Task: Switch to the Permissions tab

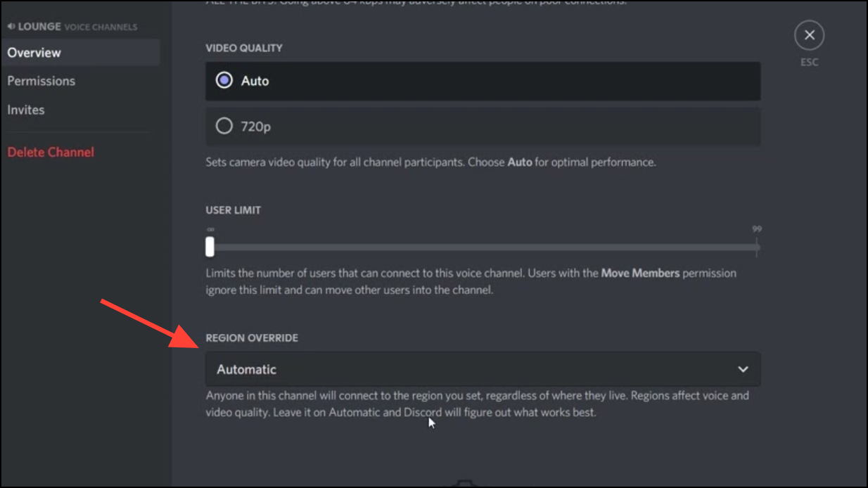Action: pos(41,81)
